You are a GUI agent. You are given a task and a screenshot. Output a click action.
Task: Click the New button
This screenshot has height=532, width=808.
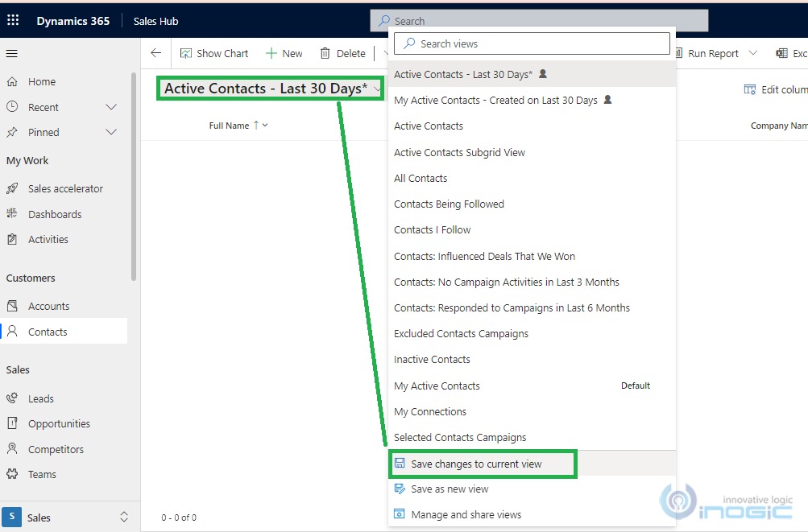(284, 54)
